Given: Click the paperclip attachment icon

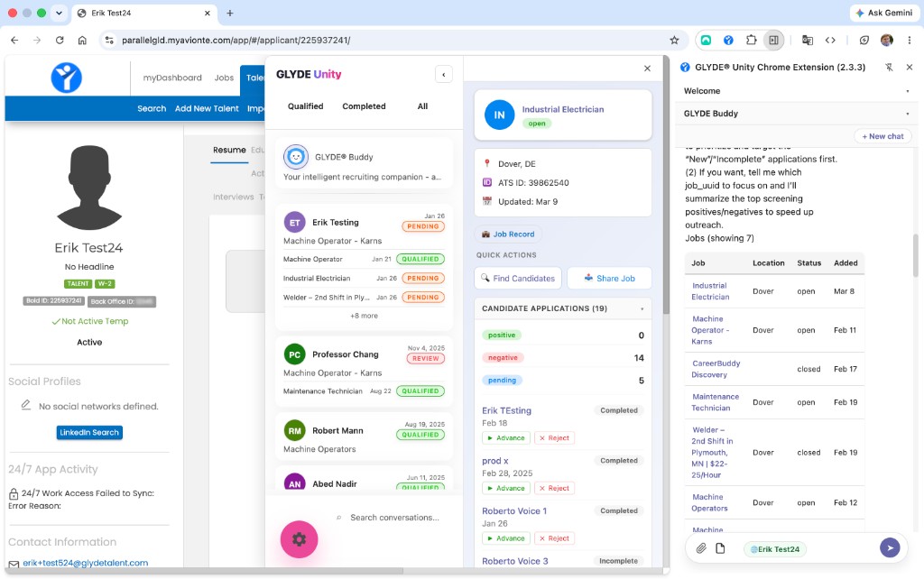Looking at the screenshot, I should tap(700, 548).
